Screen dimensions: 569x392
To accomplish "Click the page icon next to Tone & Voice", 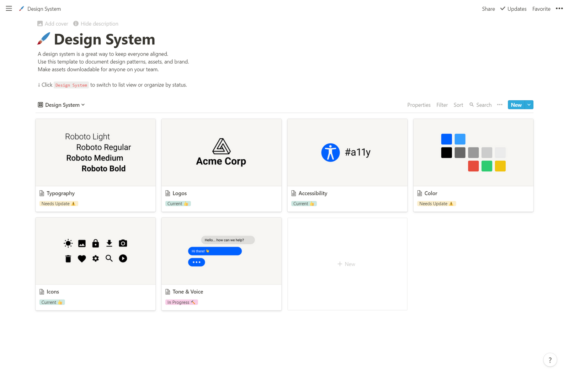I will click(168, 292).
